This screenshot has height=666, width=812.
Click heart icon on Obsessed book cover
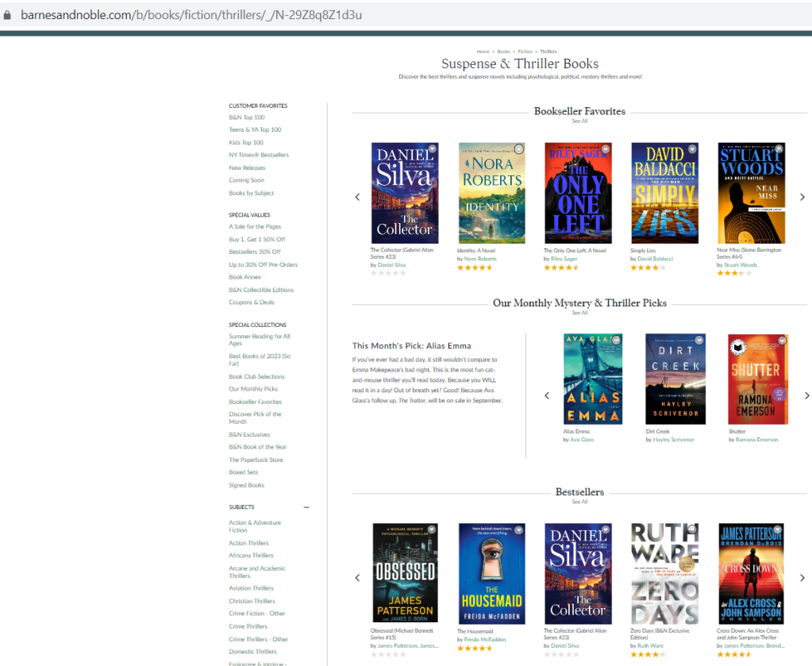[432, 529]
